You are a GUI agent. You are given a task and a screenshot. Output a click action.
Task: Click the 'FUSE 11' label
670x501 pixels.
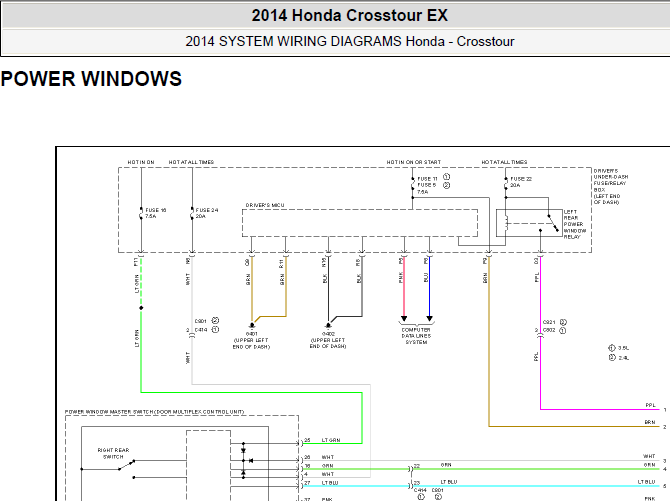click(x=427, y=179)
